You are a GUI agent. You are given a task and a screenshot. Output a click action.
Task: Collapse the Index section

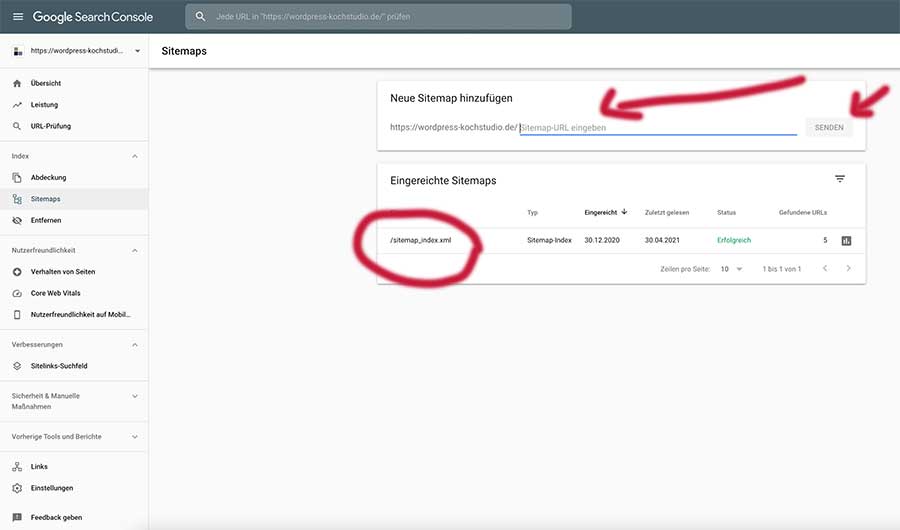coord(135,156)
